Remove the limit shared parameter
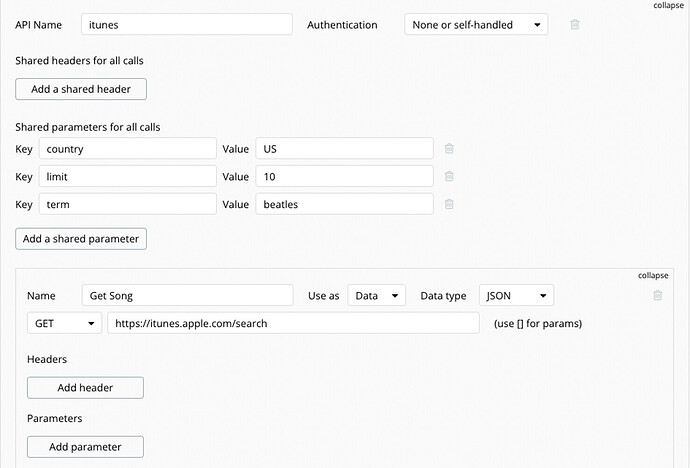 click(449, 177)
